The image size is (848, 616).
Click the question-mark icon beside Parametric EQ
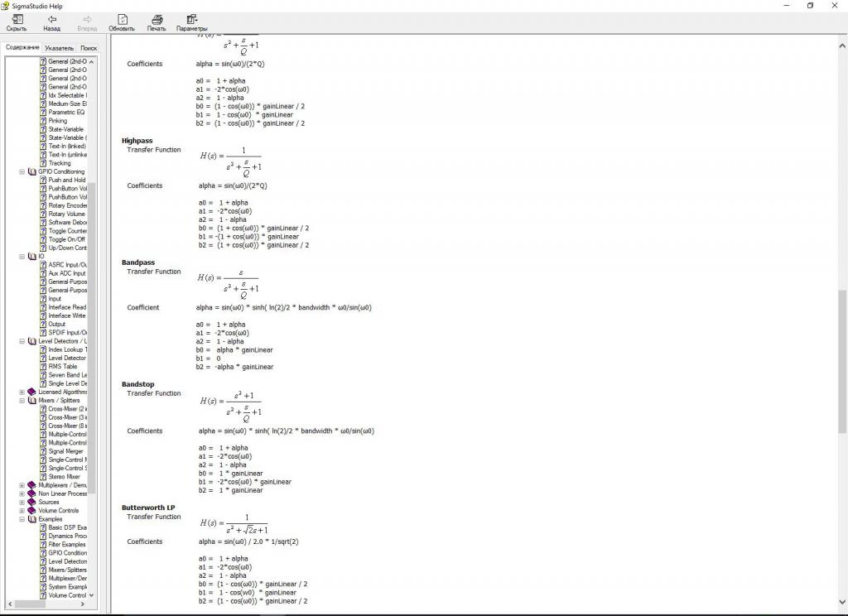coord(43,113)
